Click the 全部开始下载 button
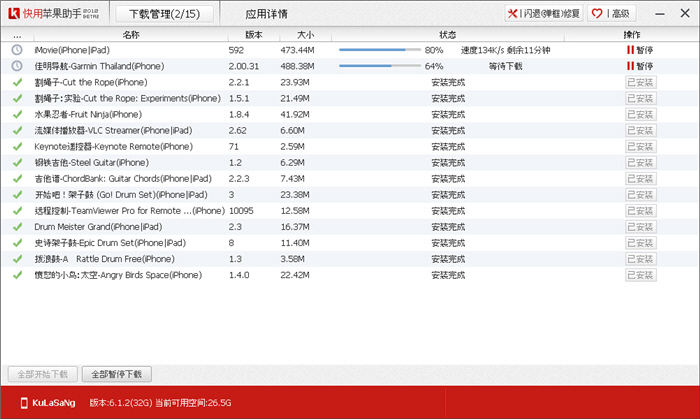The width and height of the screenshot is (700, 419). (x=42, y=374)
